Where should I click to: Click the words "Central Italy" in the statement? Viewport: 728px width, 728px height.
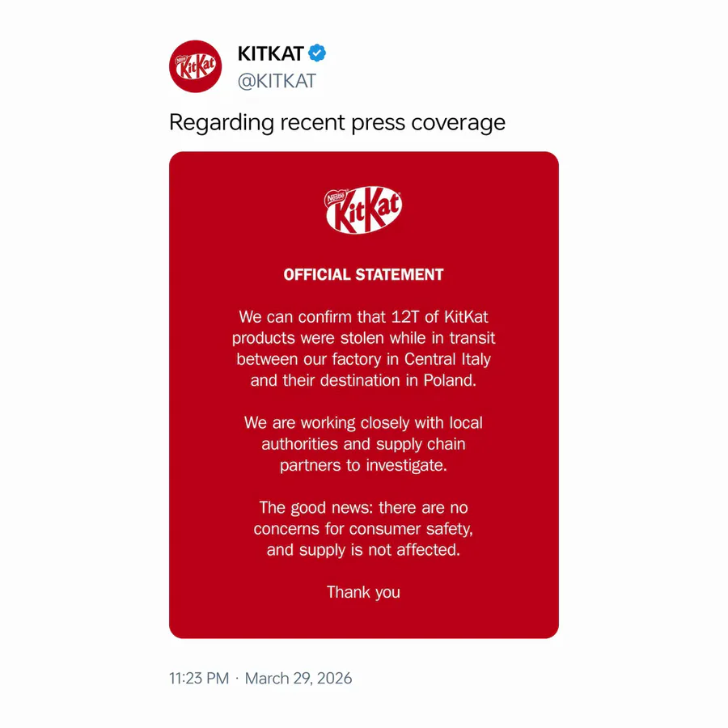pyautogui.click(x=447, y=359)
